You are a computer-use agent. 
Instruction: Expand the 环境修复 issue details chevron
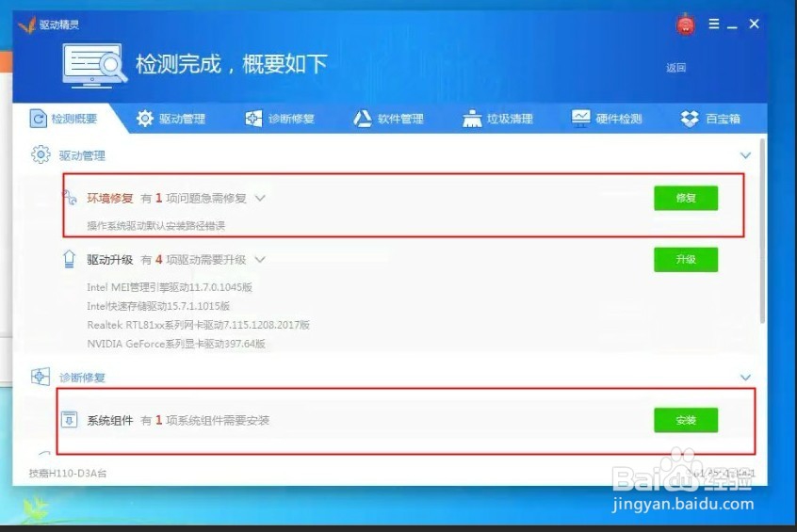pos(260,198)
